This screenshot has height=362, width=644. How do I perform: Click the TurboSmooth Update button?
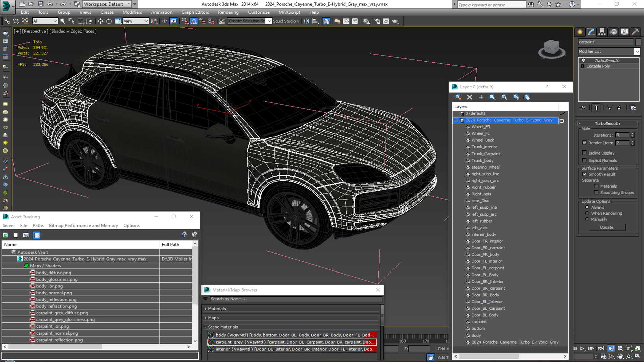pyautogui.click(x=607, y=227)
